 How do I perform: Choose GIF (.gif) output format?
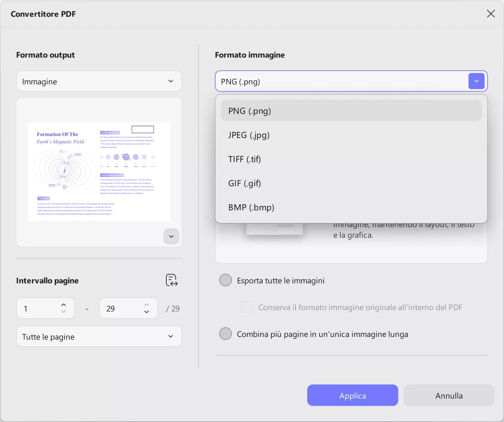pyautogui.click(x=244, y=183)
